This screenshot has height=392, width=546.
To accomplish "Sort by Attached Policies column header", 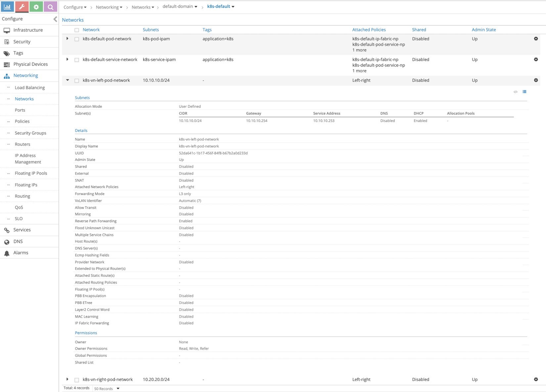I will (x=369, y=30).
